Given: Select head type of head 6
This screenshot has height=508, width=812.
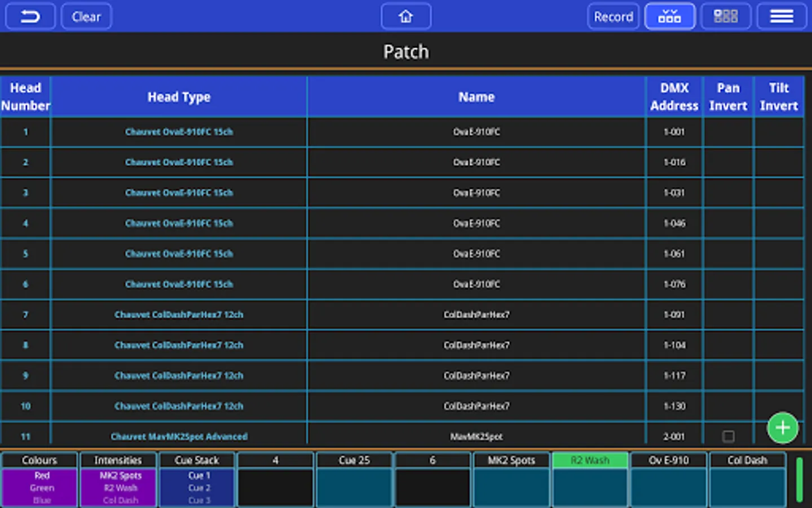Looking at the screenshot, I should (179, 284).
